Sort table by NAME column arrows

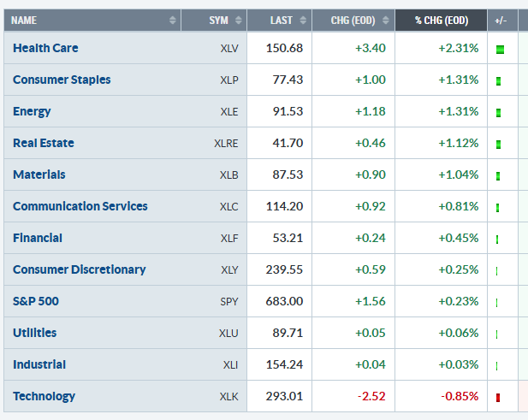[x=174, y=20]
